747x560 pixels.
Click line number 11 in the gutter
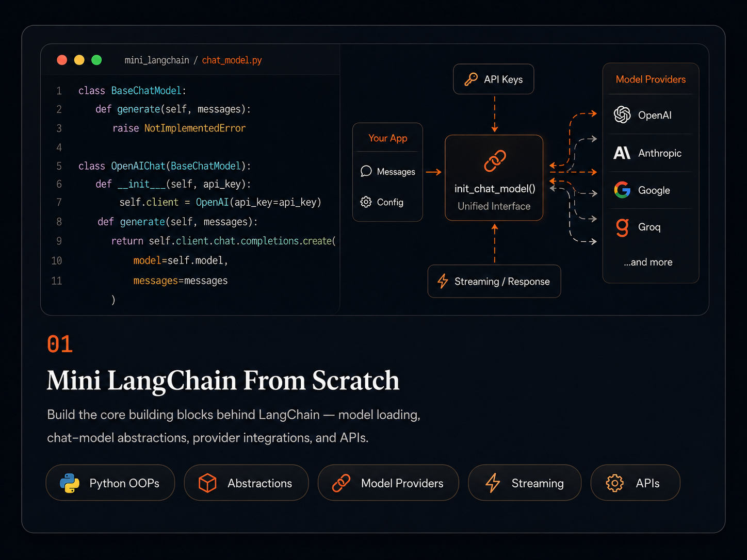57,281
